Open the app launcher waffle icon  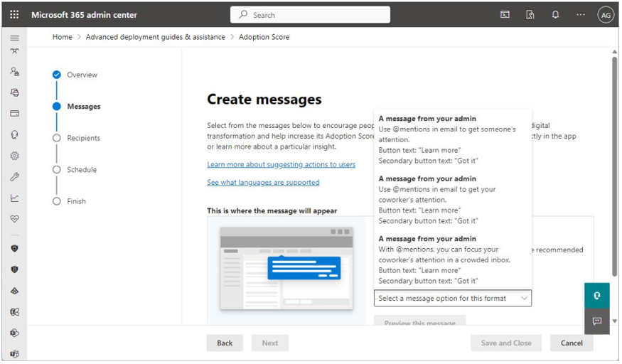point(14,15)
